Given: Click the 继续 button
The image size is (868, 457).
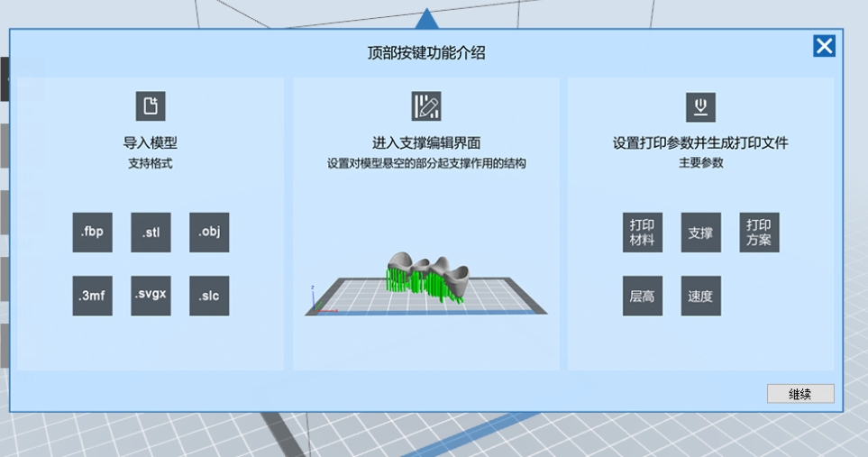Looking at the screenshot, I should 800,394.
